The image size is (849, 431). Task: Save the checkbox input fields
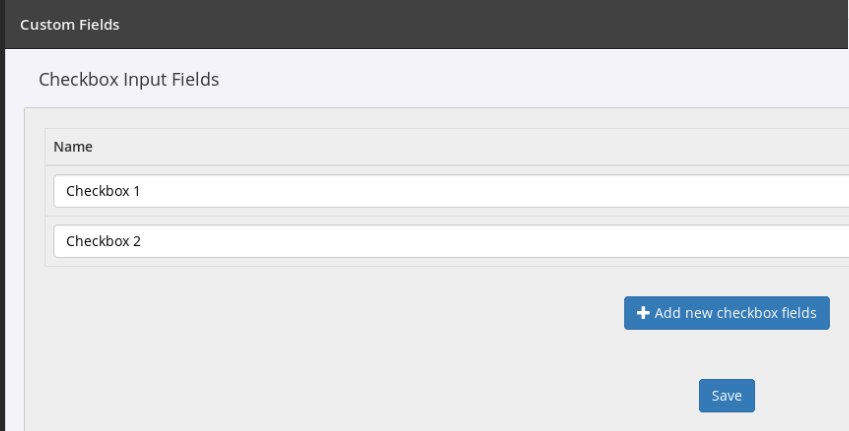tap(726, 396)
